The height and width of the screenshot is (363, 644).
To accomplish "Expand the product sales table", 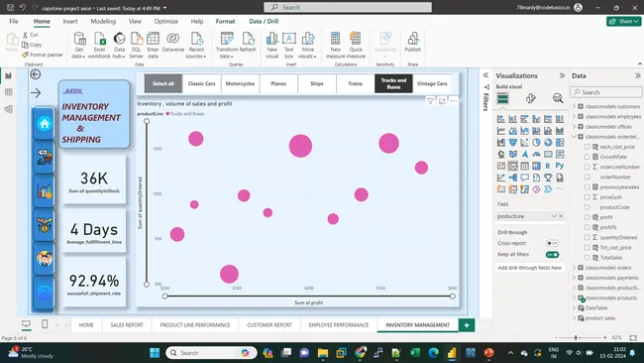I will [x=575, y=317].
